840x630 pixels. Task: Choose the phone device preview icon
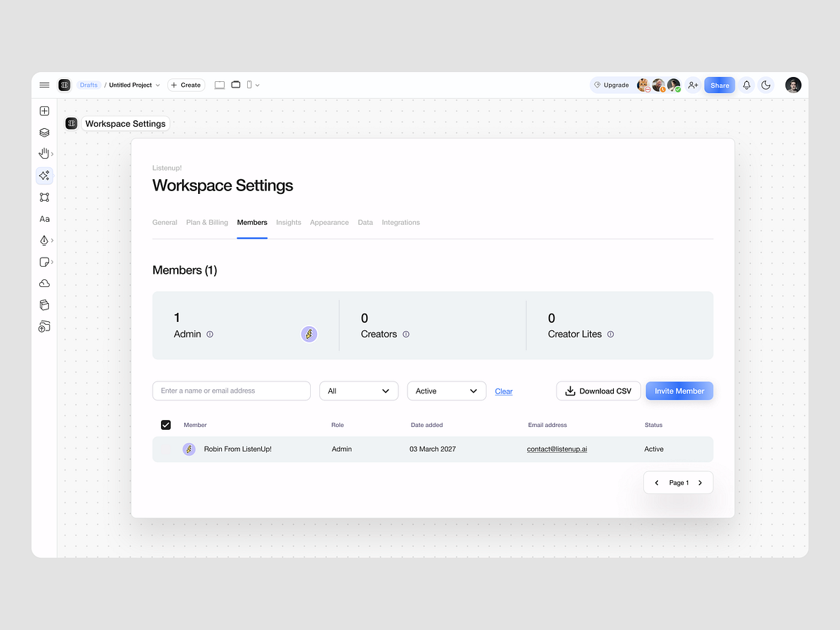pyautogui.click(x=249, y=85)
